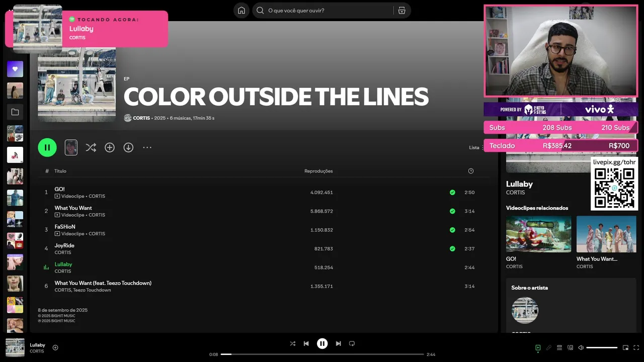The height and width of the screenshot is (362, 644).
Task: Click the Reproduções column header
Action: point(318,171)
